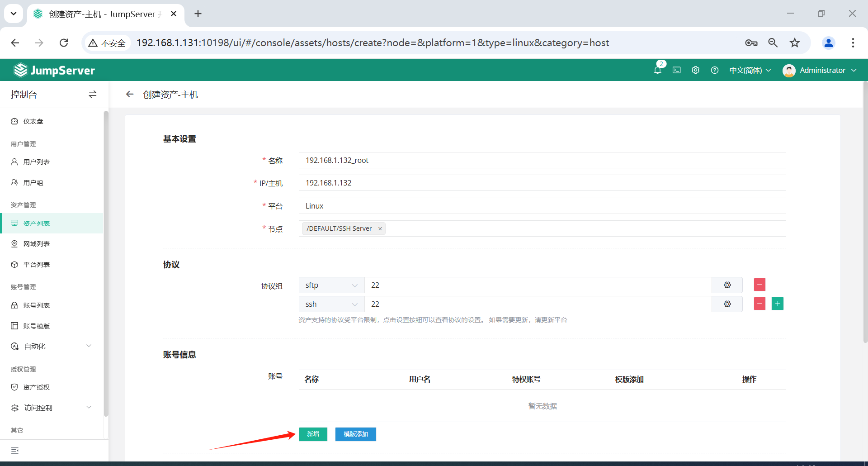Click the blue 模版添加 button
This screenshot has width=868, height=466.
tap(355, 434)
